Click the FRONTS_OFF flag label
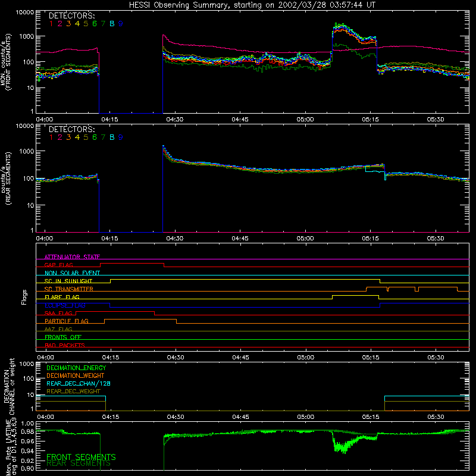476x476 pixels. point(63,337)
